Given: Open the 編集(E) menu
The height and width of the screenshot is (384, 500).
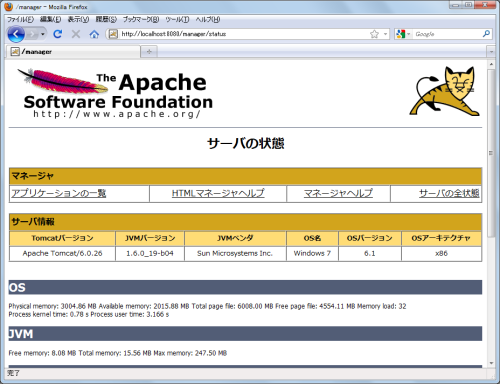Looking at the screenshot, I should [x=50, y=19].
